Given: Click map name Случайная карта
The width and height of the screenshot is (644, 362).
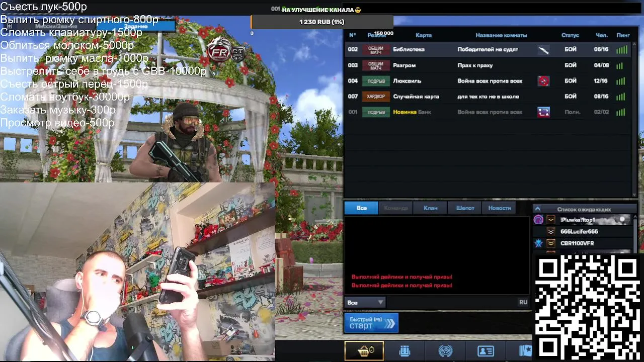Looking at the screenshot, I should (416, 97).
